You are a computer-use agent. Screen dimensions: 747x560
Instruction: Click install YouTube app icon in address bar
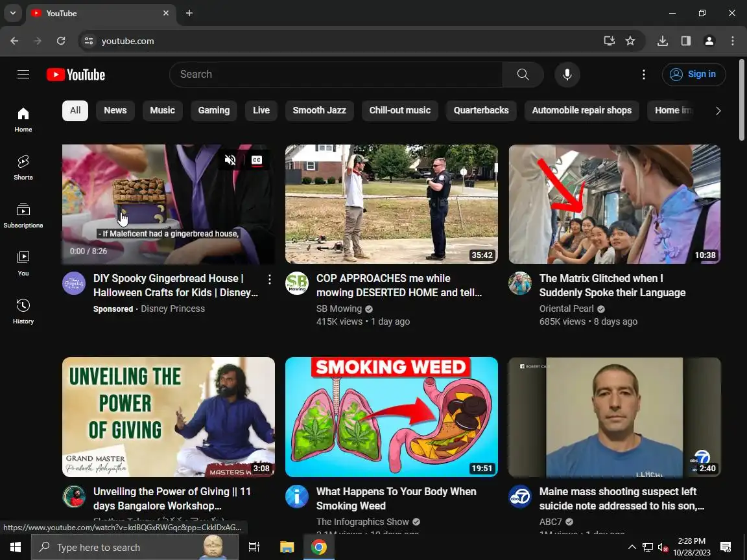(609, 41)
